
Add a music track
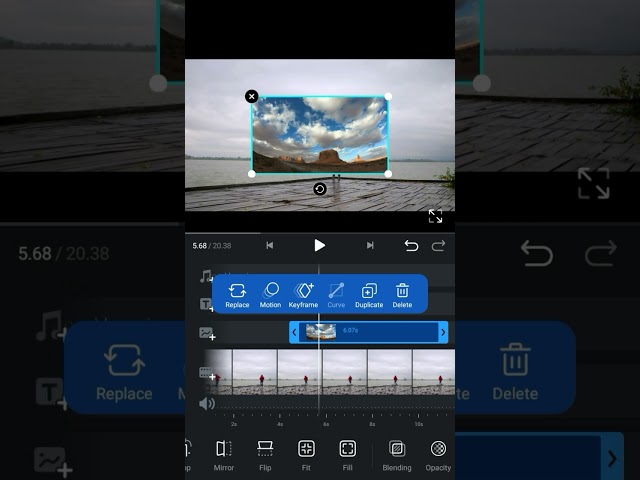point(206,276)
